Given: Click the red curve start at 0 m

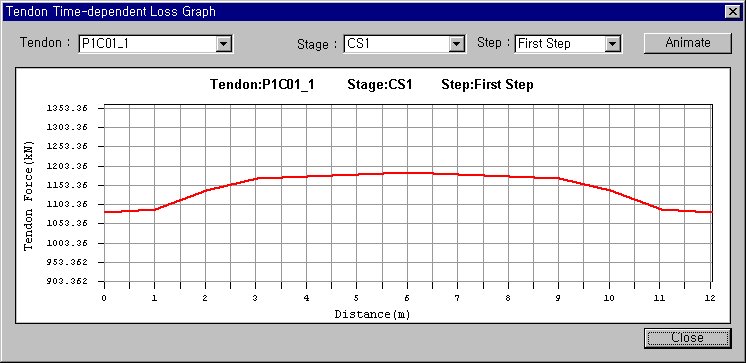Looking at the screenshot, I should tap(105, 212).
